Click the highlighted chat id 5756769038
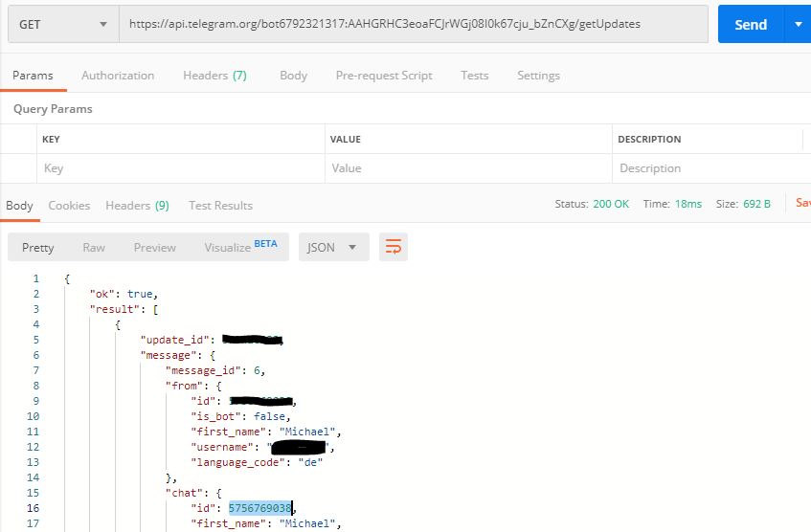 [260, 508]
